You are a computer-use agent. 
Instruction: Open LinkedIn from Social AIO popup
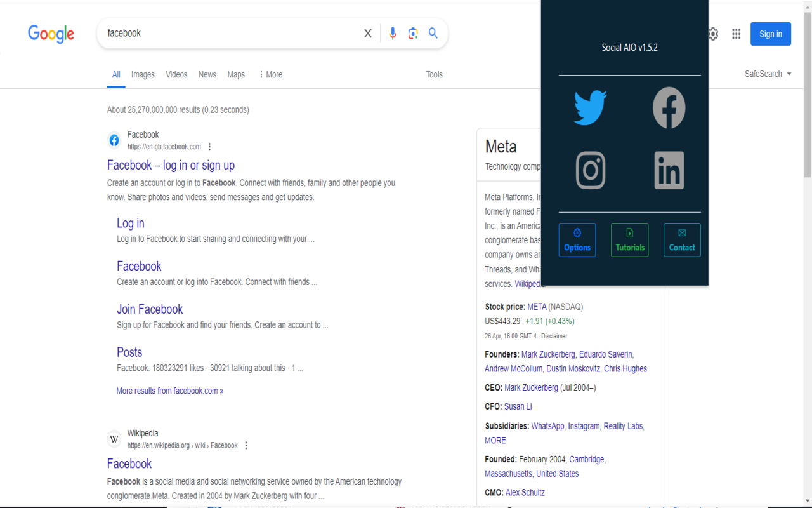pos(669,170)
